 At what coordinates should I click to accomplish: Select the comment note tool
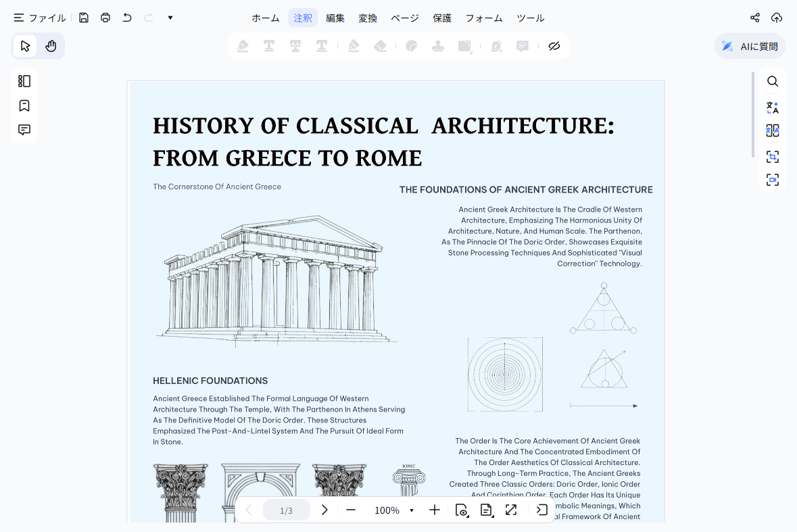click(x=523, y=46)
